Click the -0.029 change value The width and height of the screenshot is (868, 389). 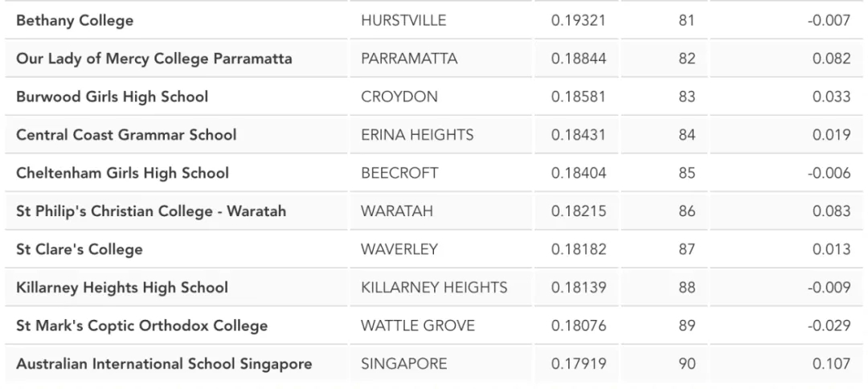829,326
